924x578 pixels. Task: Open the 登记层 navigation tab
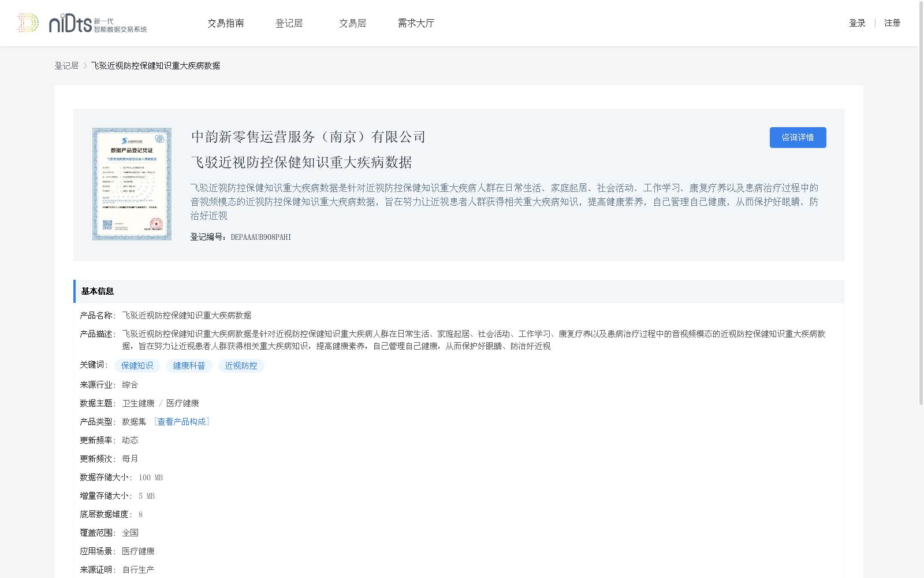click(289, 23)
